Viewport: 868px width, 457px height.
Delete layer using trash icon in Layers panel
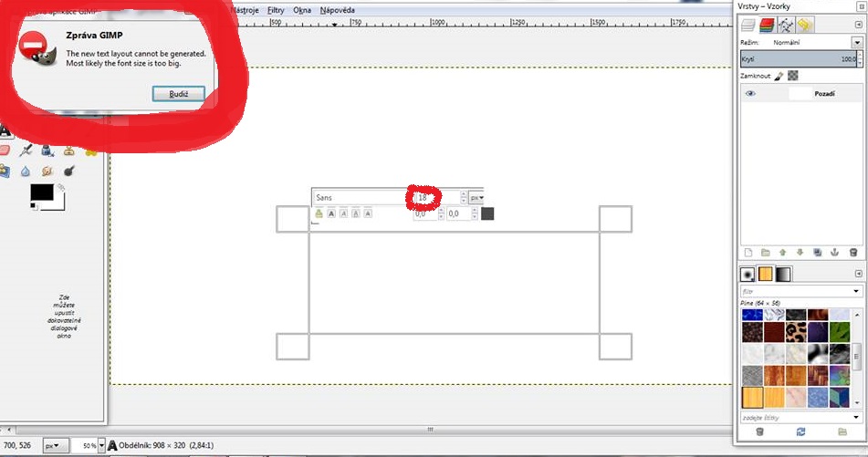pos(852,253)
